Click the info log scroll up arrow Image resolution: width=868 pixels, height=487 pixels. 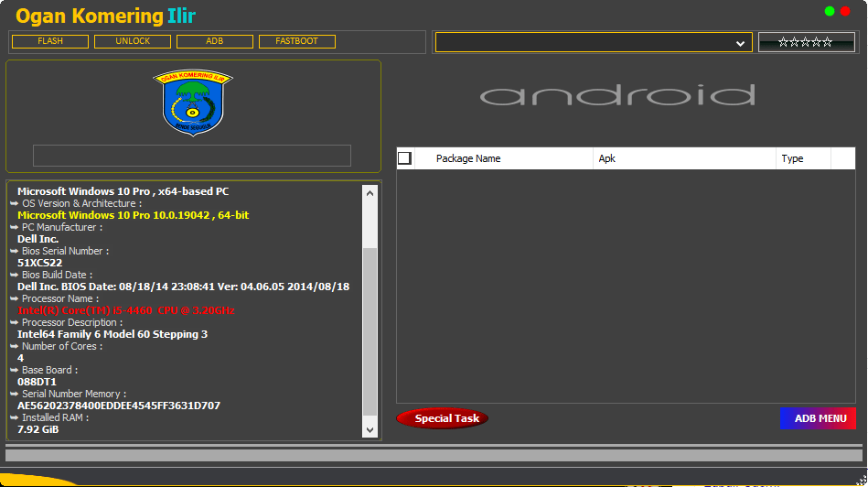(370, 193)
